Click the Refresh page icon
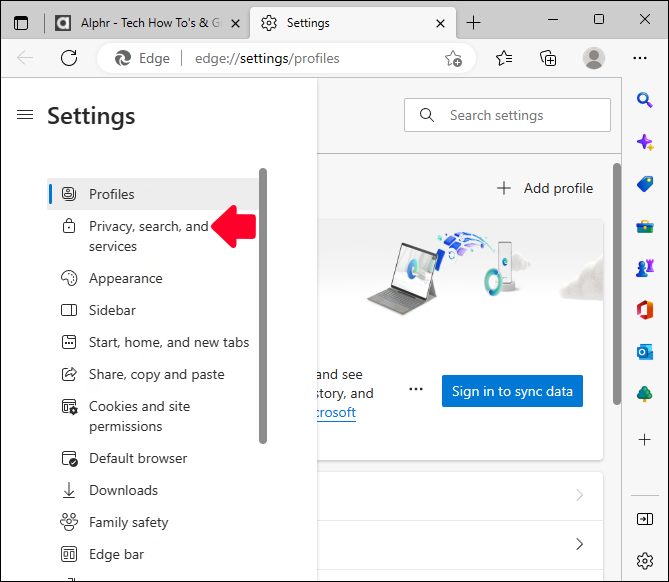This screenshot has width=669, height=582. [69, 58]
